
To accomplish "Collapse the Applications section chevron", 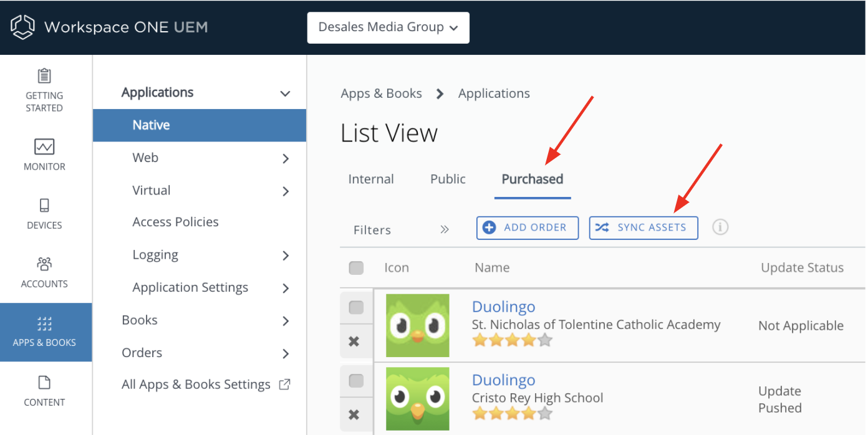I will pos(285,93).
